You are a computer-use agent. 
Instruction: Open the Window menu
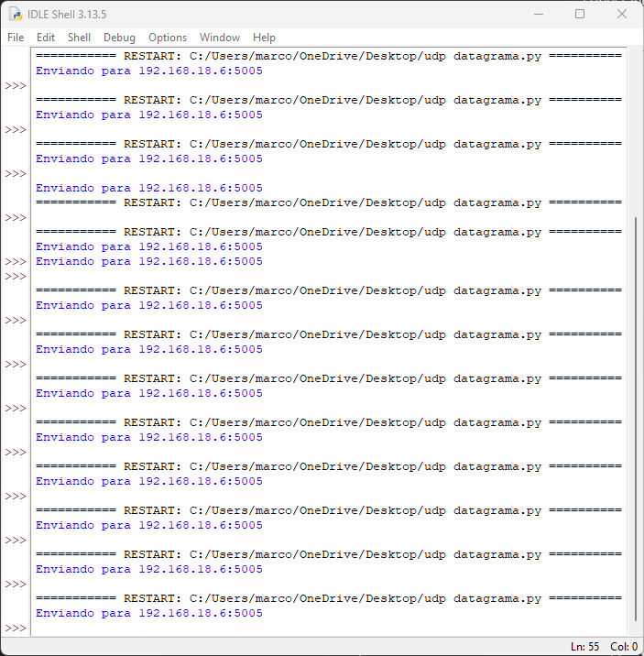220,38
